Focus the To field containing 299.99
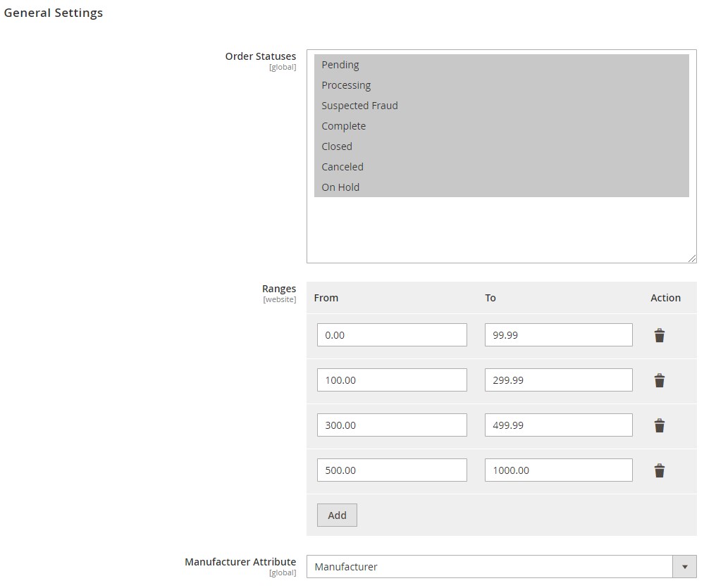The width and height of the screenshot is (704, 588). pos(558,380)
